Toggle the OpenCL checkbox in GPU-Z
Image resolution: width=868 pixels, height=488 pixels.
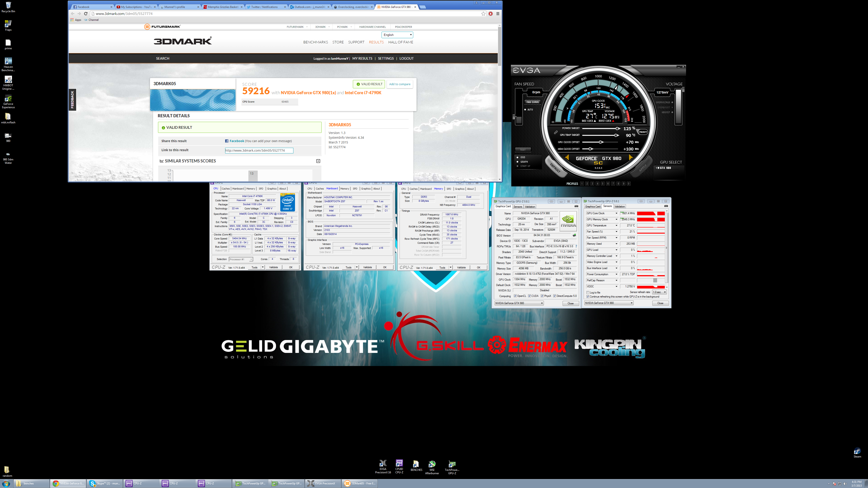click(515, 296)
